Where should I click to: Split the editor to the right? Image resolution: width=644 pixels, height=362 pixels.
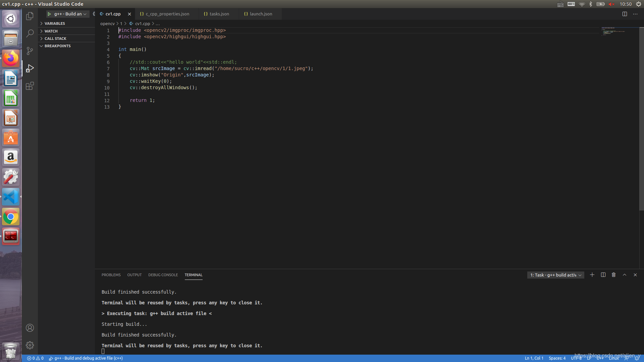625,14
